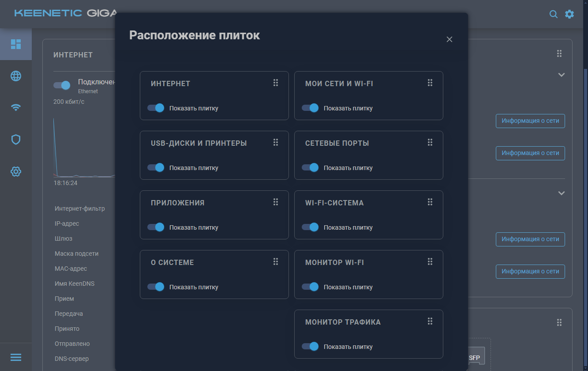588x371 pixels.
Task: Click drag handle of Приложения tile
Action: 276,202
